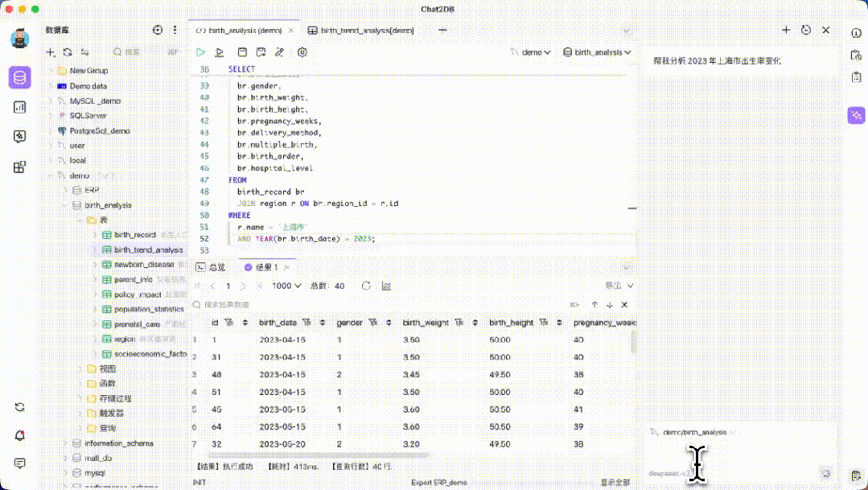Collapse the birth_analysis database node

tap(65, 205)
